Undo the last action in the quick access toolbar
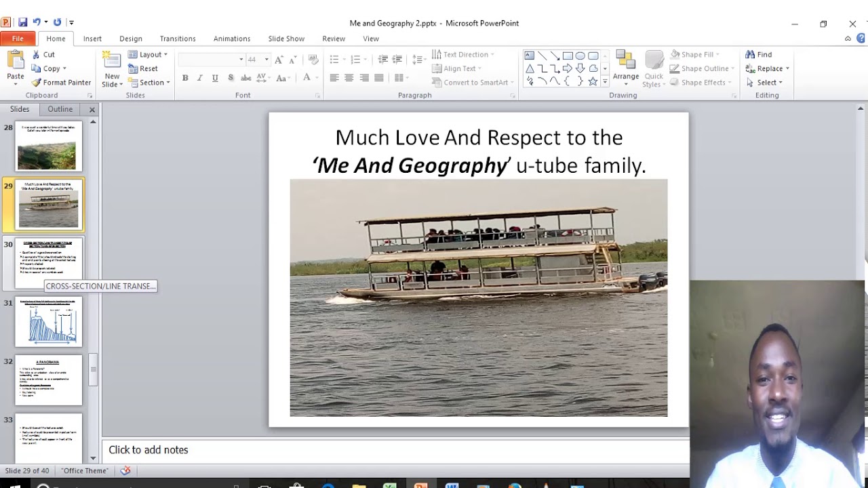This screenshot has height=488, width=868. 37,22
